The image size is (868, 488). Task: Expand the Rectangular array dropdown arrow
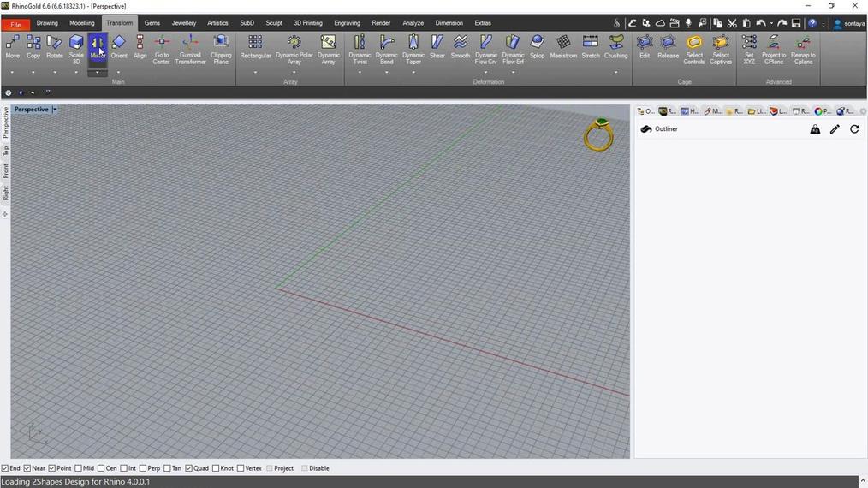tap(255, 73)
